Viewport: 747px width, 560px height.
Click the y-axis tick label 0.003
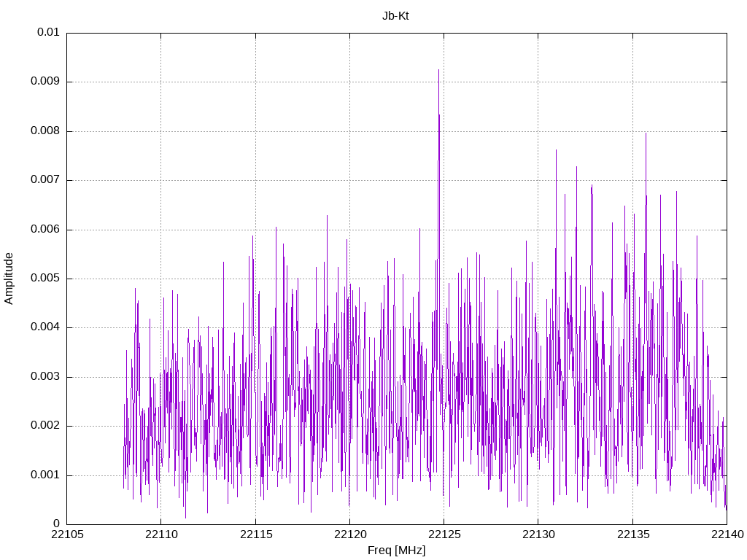pos(45,377)
